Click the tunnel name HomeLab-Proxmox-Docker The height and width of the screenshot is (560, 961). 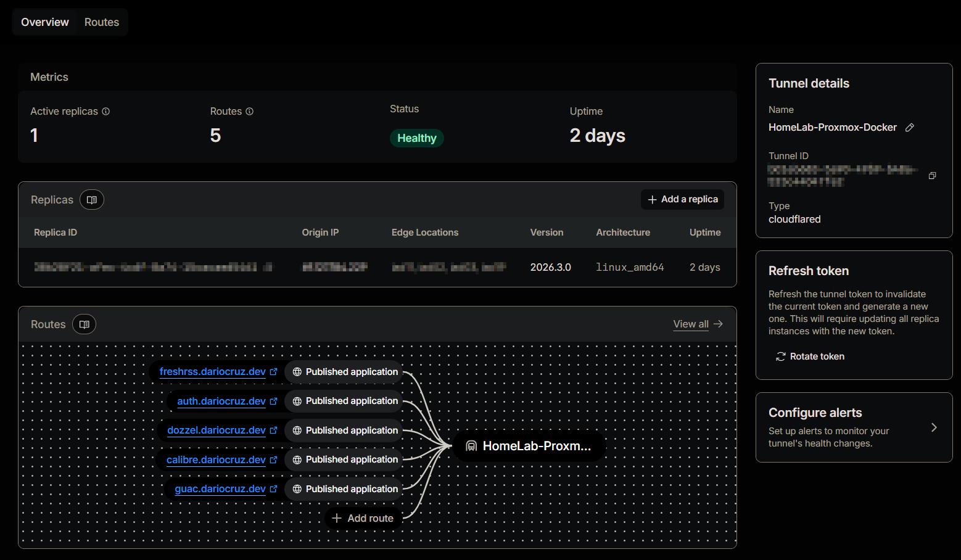point(833,128)
